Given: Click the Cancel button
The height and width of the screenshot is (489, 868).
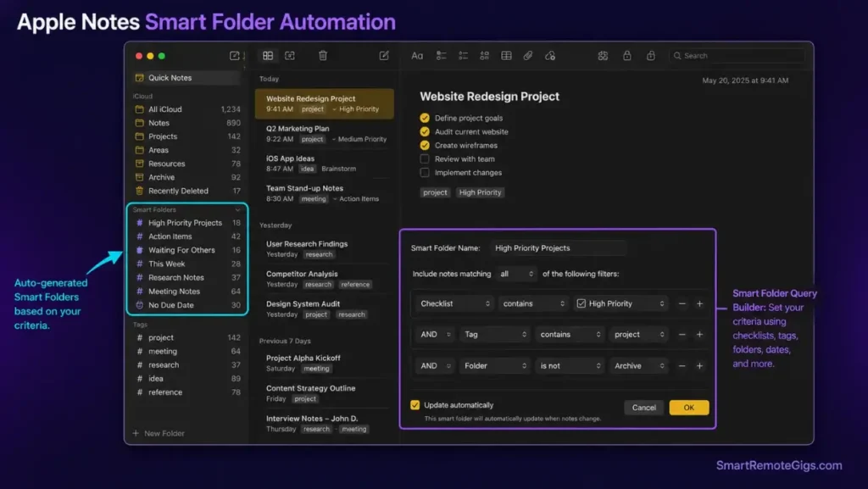Looking at the screenshot, I should coord(644,408).
